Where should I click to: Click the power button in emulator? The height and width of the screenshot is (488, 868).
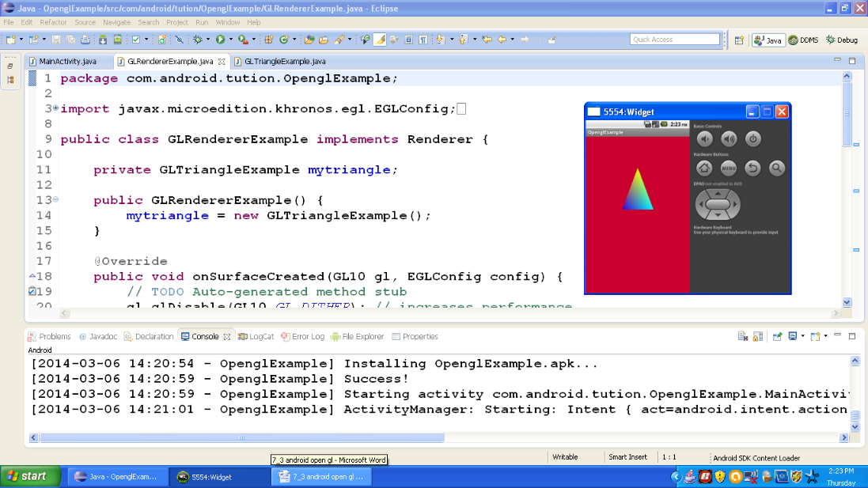[752, 139]
